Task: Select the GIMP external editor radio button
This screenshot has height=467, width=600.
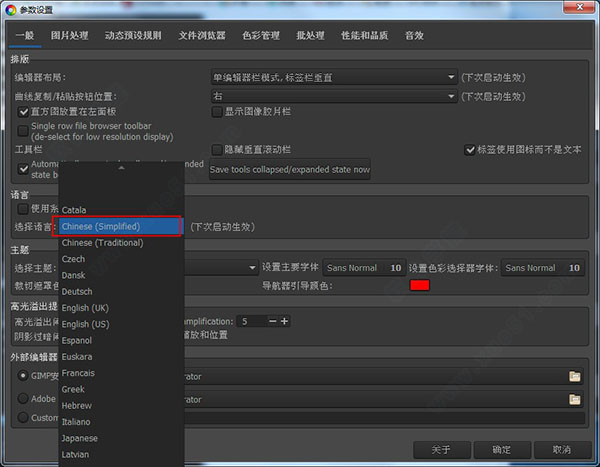Action: coord(24,376)
